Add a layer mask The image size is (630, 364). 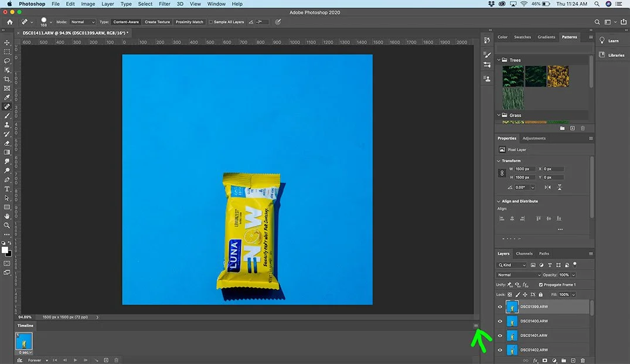(545, 361)
